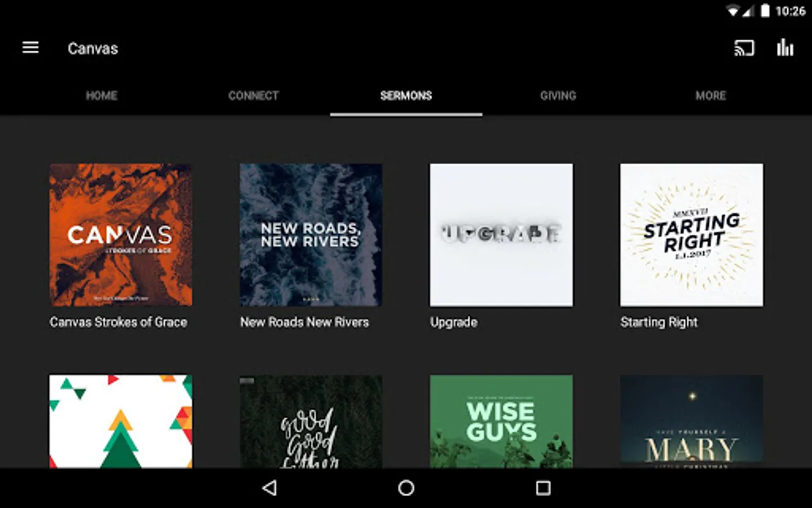The image size is (812, 508).
Task: Open the More tab
Action: pyautogui.click(x=710, y=95)
